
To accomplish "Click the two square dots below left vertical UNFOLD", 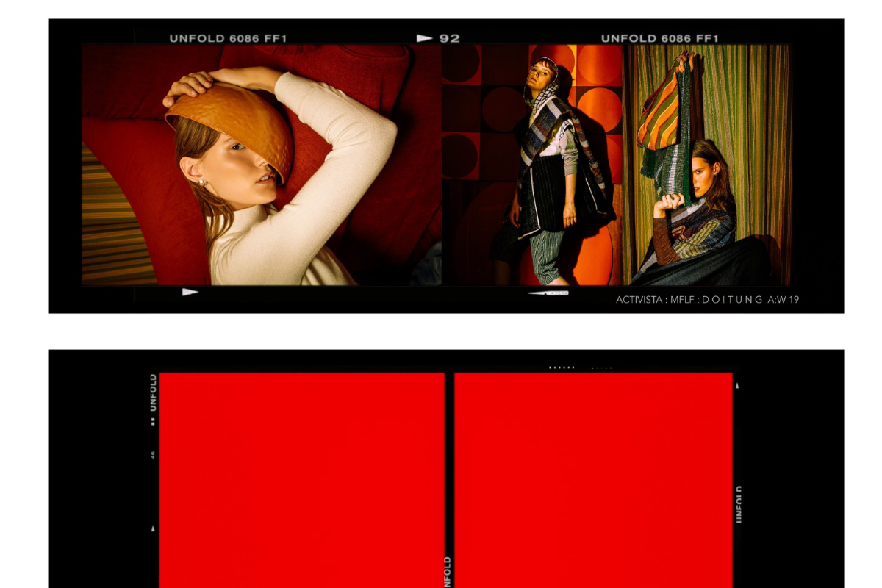I will (x=153, y=421).
